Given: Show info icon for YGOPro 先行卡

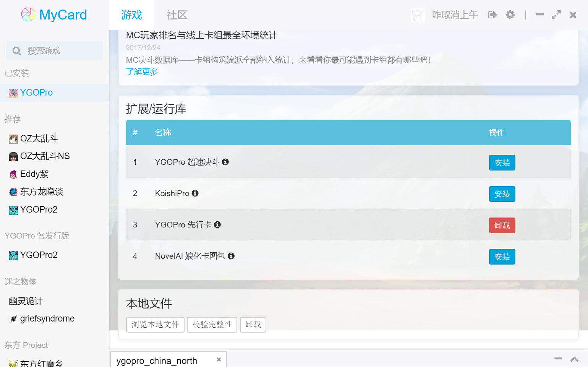Looking at the screenshot, I should pyautogui.click(x=217, y=224).
